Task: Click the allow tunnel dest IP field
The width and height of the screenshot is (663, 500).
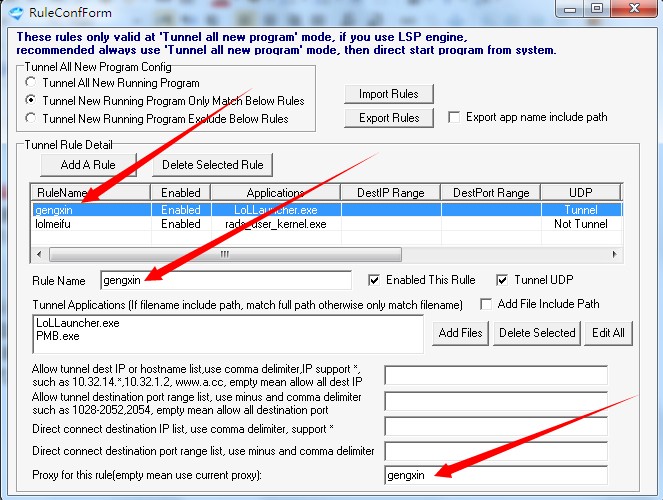Action: click(496, 375)
